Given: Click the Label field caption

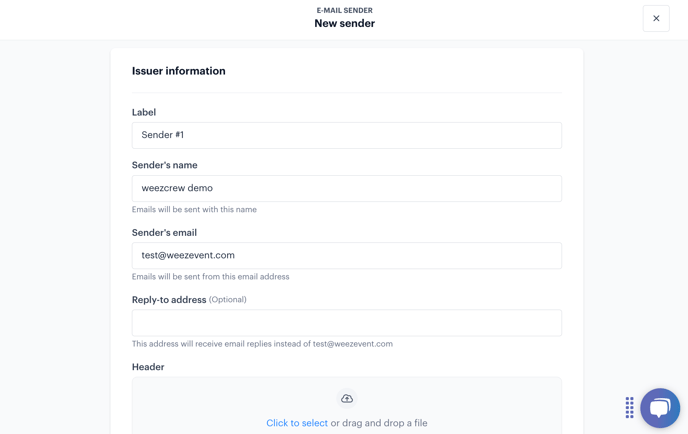Looking at the screenshot, I should (x=144, y=112).
